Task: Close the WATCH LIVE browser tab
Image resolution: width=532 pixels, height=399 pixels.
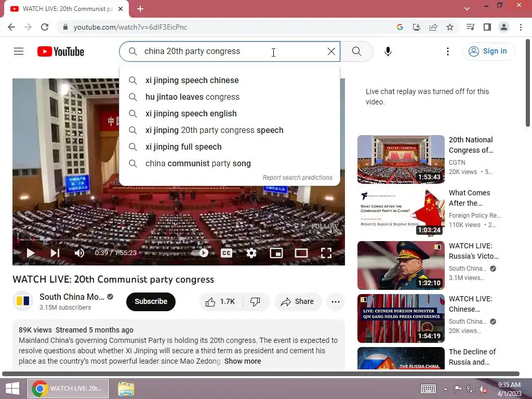Action: tap(121, 9)
